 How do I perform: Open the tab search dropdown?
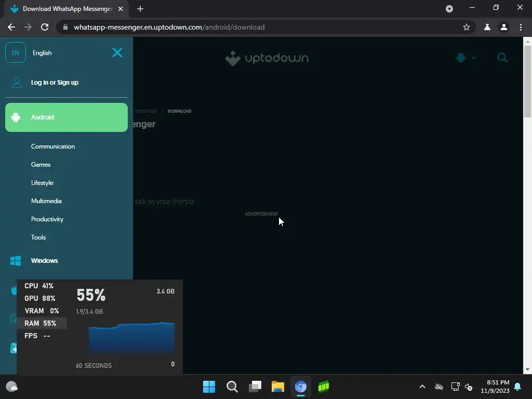(449, 9)
